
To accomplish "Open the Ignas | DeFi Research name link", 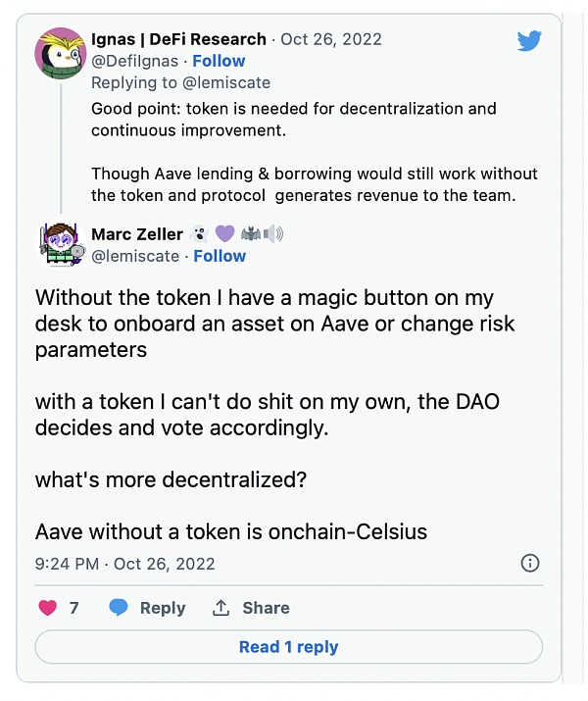I will [x=178, y=39].
